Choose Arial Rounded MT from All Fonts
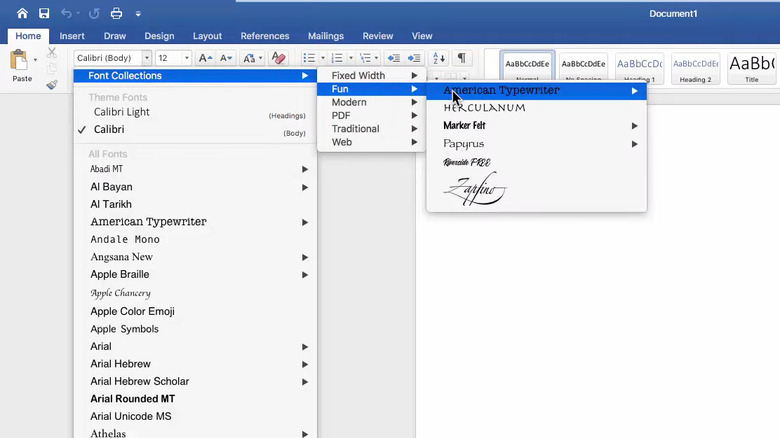The image size is (780, 438). pyautogui.click(x=132, y=399)
